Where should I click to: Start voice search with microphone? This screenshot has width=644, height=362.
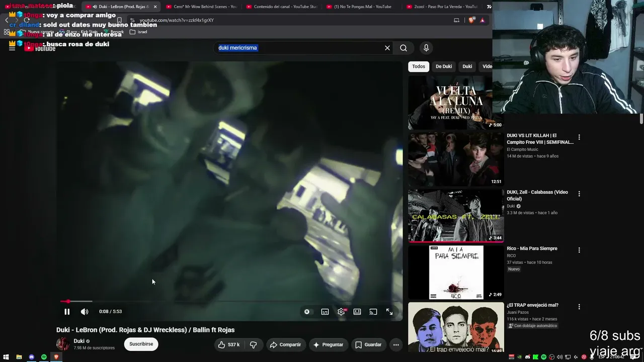(x=426, y=48)
